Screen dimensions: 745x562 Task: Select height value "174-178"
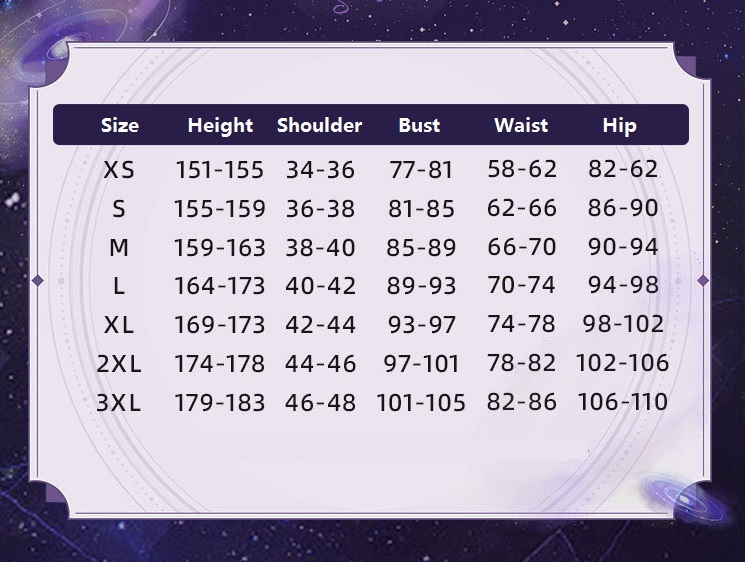[219, 364]
